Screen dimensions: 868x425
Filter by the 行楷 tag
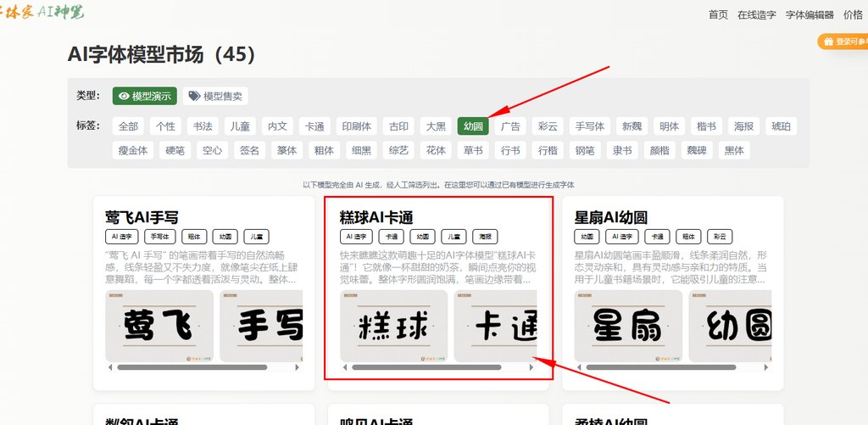[x=548, y=150]
